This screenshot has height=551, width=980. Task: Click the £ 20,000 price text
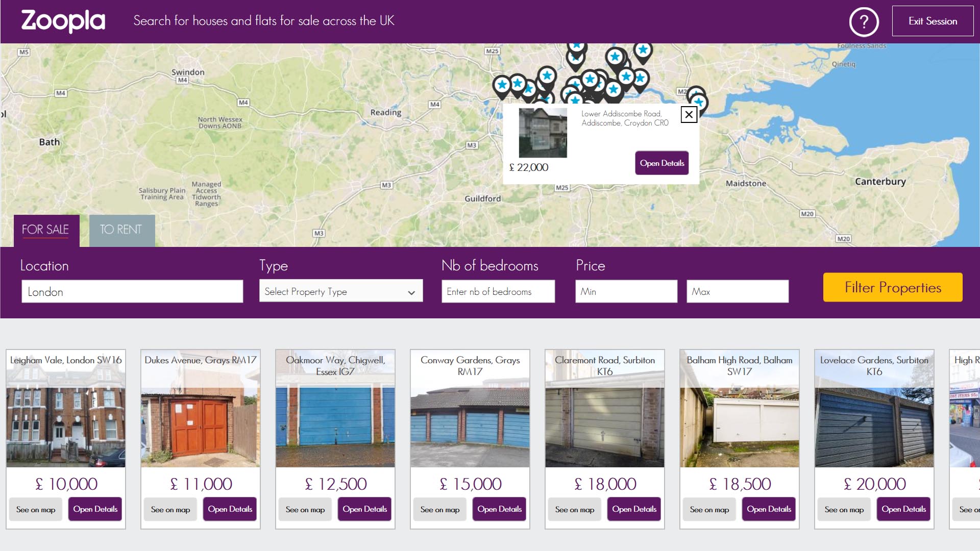(875, 484)
